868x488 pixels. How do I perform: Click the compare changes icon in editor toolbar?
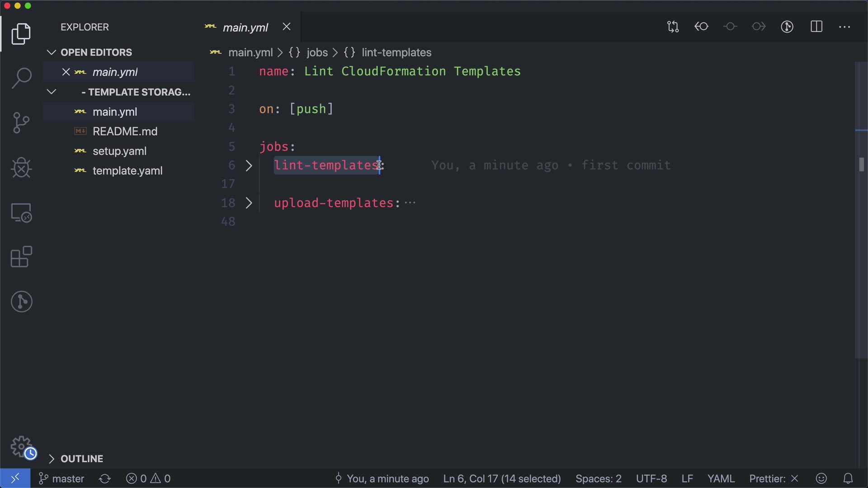(673, 27)
